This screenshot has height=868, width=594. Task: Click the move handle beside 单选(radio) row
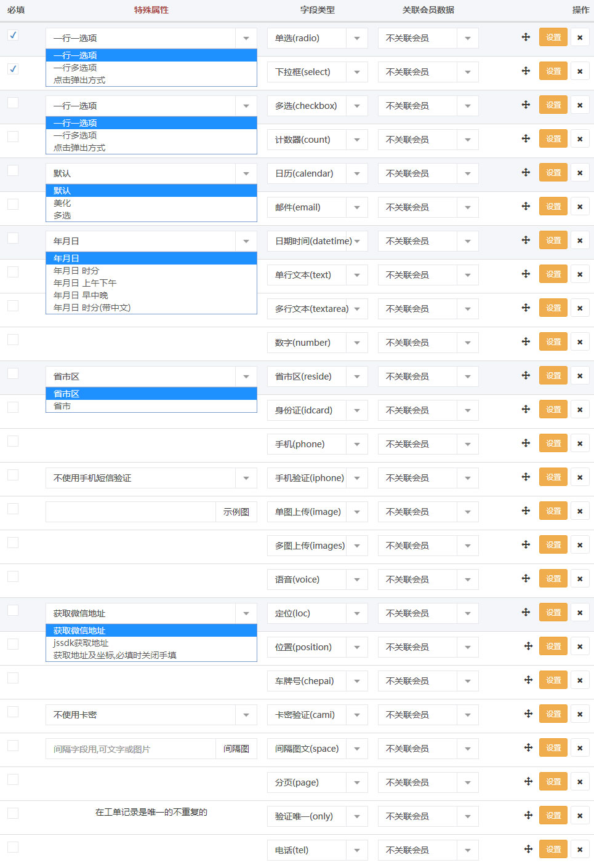(x=526, y=38)
